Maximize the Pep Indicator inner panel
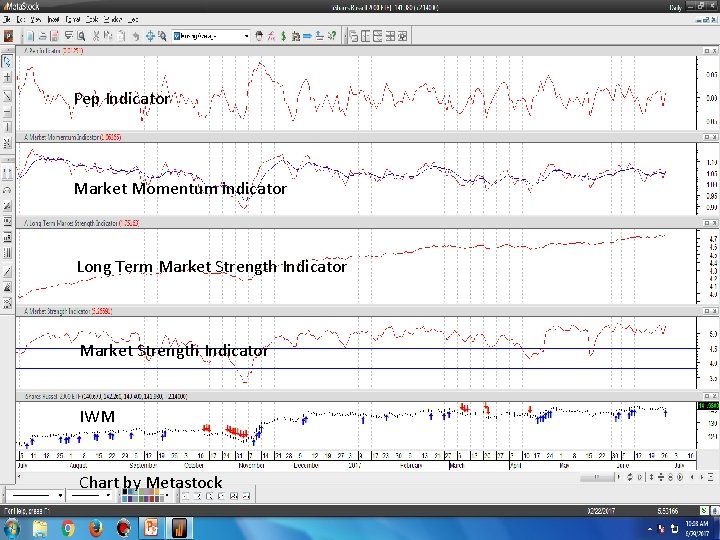The image size is (720, 540). tap(707, 51)
